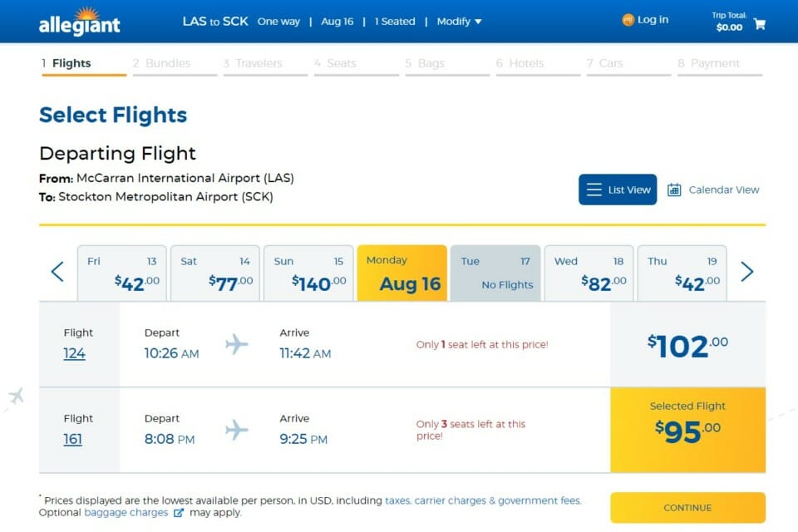The image size is (798, 532).
Task: Show next dates with right arrow
Action: pos(746,271)
